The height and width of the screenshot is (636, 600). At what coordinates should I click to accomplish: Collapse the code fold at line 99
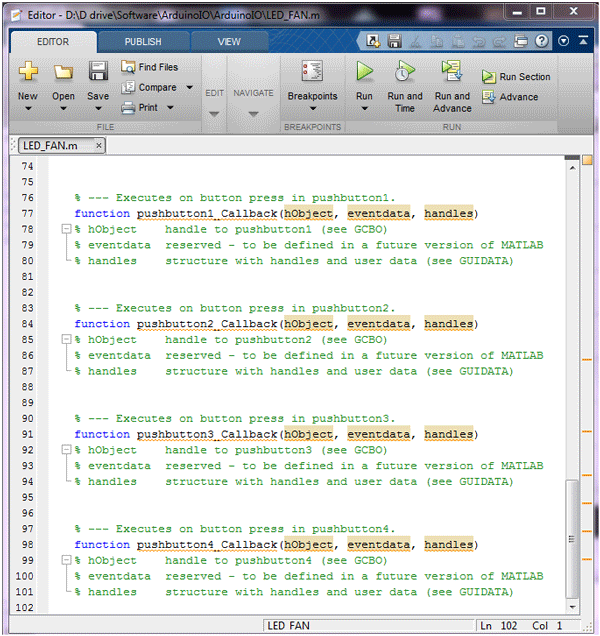coord(66,560)
